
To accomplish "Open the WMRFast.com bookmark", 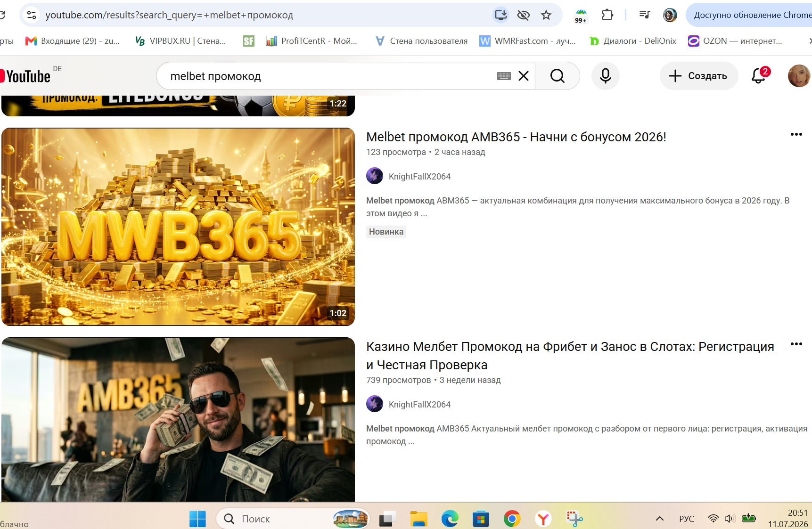I will pyautogui.click(x=528, y=41).
